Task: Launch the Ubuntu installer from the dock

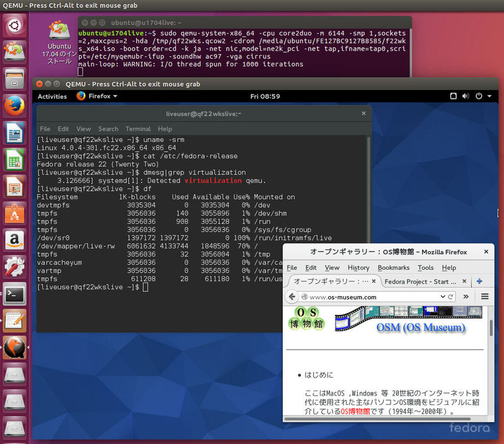Action: pyautogui.click(x=14, y=52)
